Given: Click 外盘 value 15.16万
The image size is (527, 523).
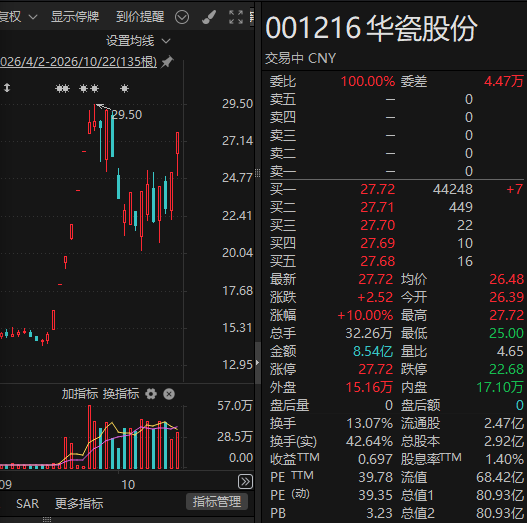Looking at the screenshot, I should pyautogui.click(x=369, y=388).
